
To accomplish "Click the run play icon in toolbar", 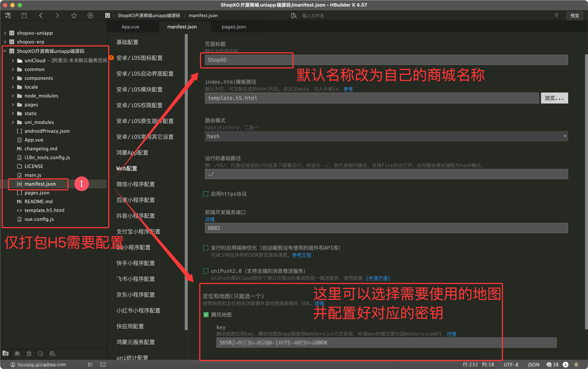I will (90, 15).
